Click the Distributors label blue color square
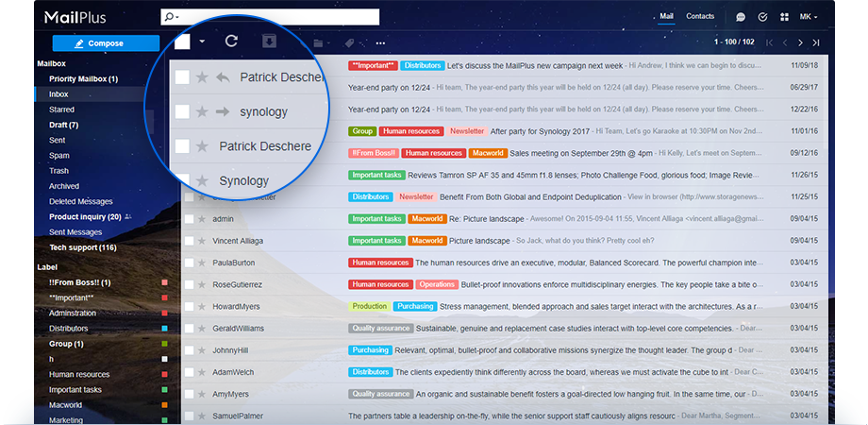The height and width of the screenshot is (425, 868). (x=164, y=329)
